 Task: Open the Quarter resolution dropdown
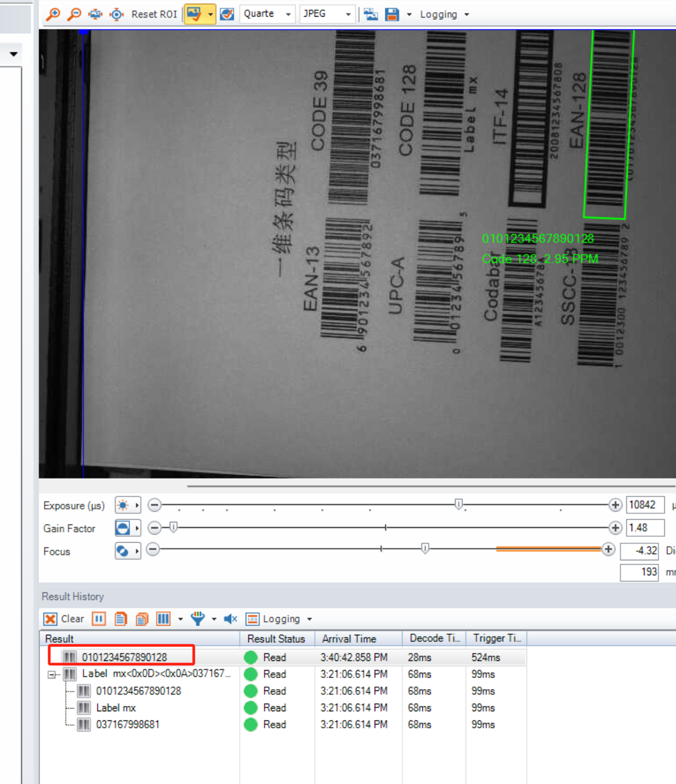pos(267,14)
